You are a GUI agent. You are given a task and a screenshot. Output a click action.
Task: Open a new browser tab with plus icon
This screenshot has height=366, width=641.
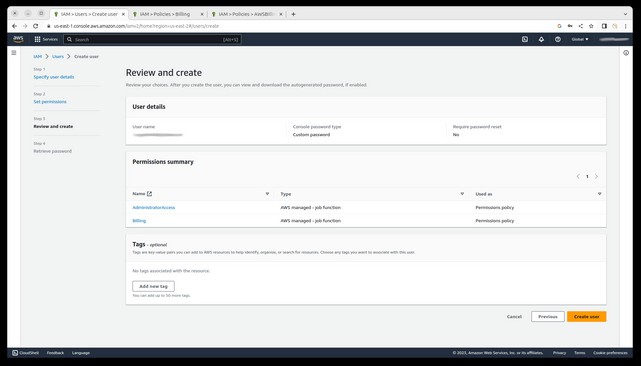(x=293, y=14)
